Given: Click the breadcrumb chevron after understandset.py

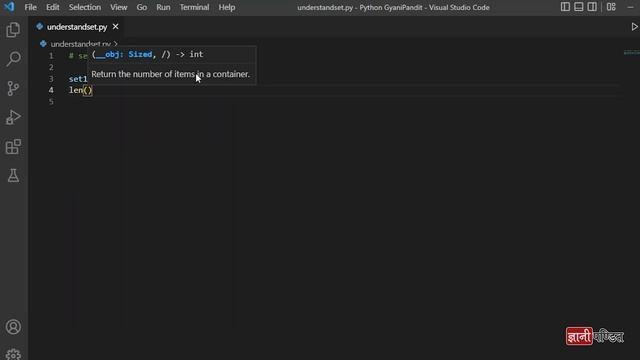Looking at the screenshot, I should click(116, 44).
